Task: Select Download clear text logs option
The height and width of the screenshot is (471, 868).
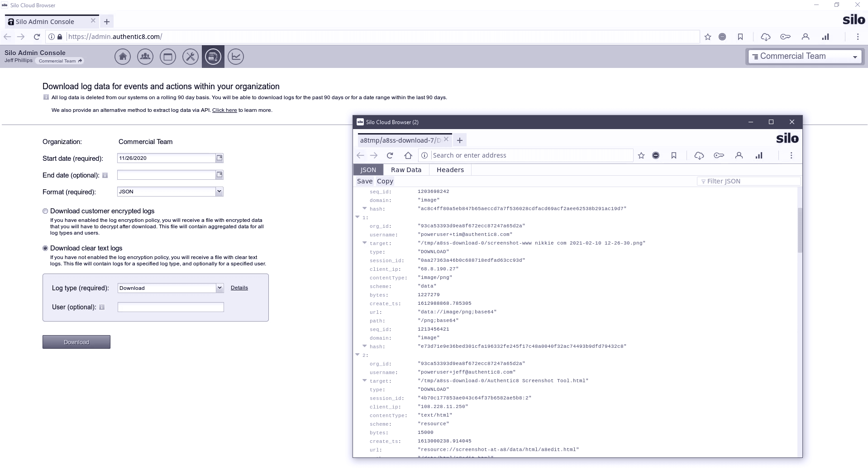Action: 45,248
